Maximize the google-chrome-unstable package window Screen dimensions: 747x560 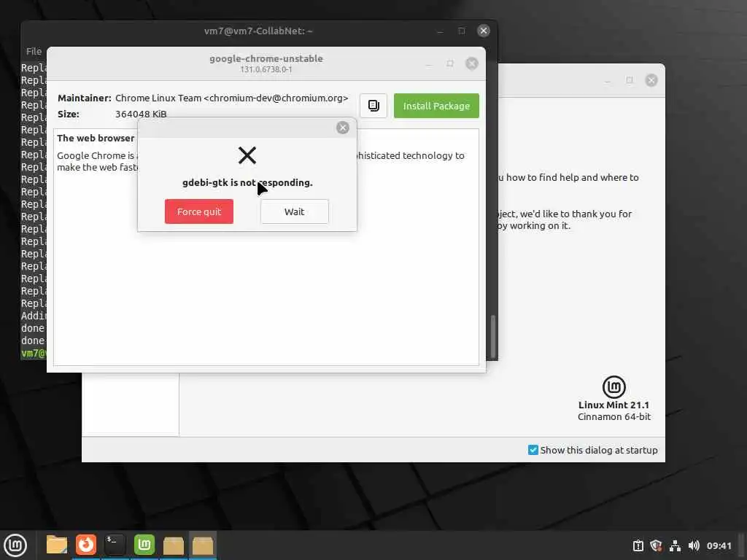tap(449, 64)
